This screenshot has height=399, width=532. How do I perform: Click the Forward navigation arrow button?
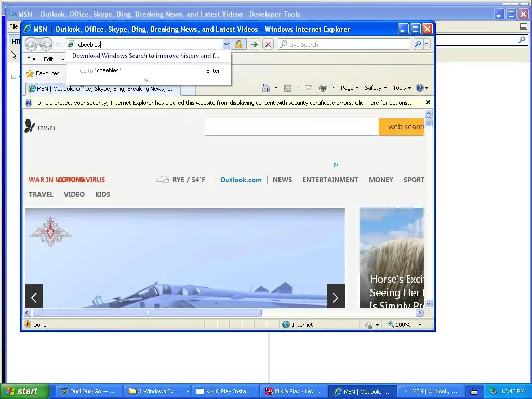pos(46,44)
